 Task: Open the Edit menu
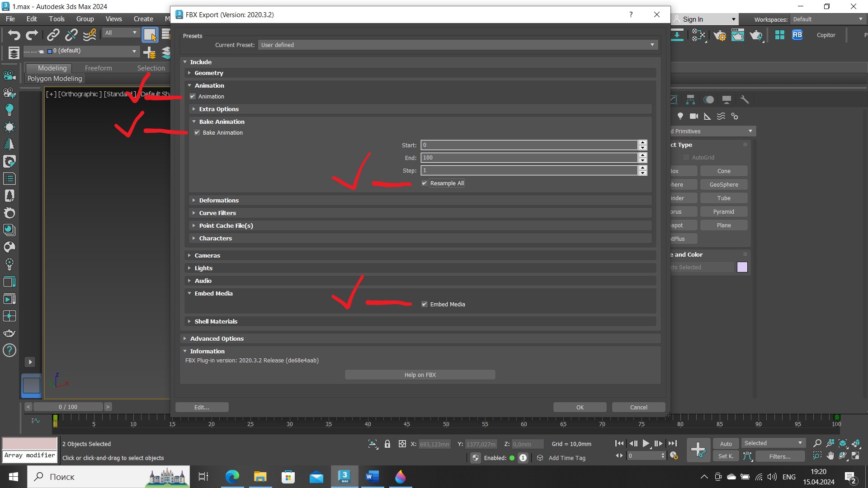pos(32,19)
